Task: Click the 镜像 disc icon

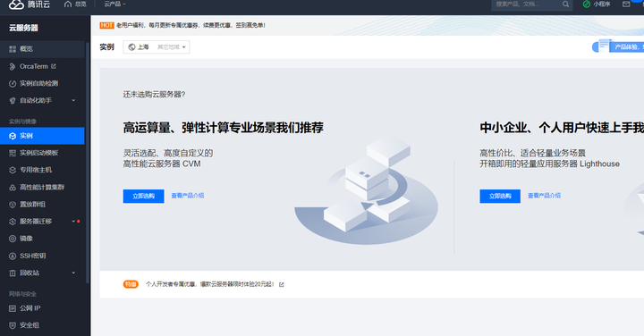Action: (13, 239)
